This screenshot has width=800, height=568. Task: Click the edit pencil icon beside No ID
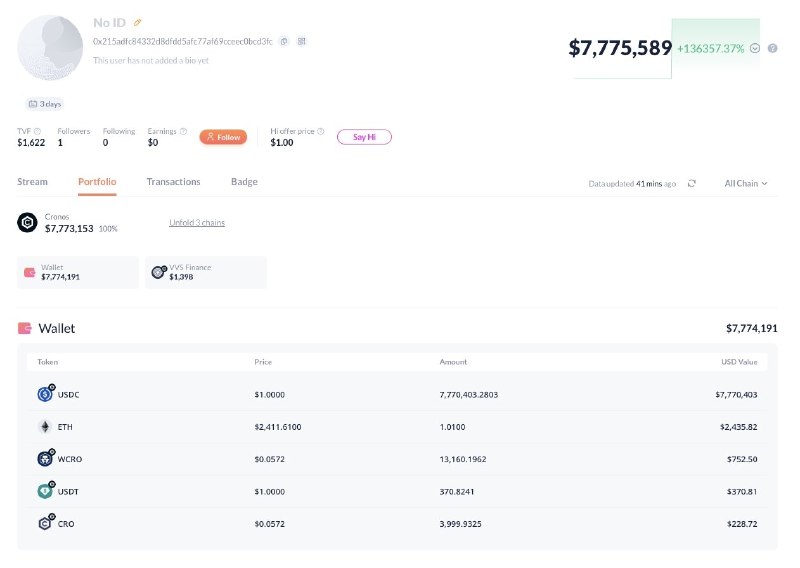(137, 22)
